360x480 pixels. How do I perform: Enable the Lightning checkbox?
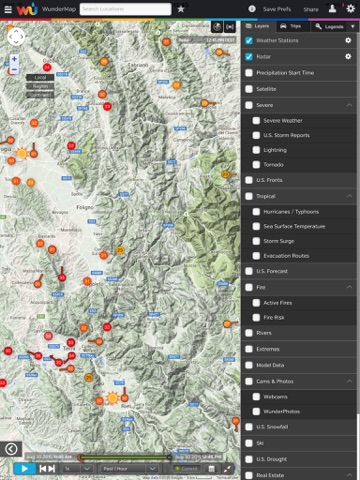tap(256, 150)
